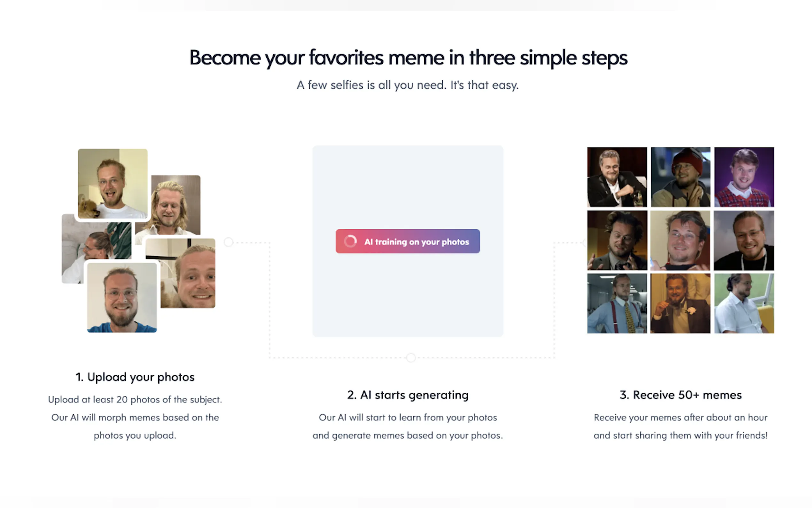Click the '1. Upload your photos' heading

pos(135,377)
